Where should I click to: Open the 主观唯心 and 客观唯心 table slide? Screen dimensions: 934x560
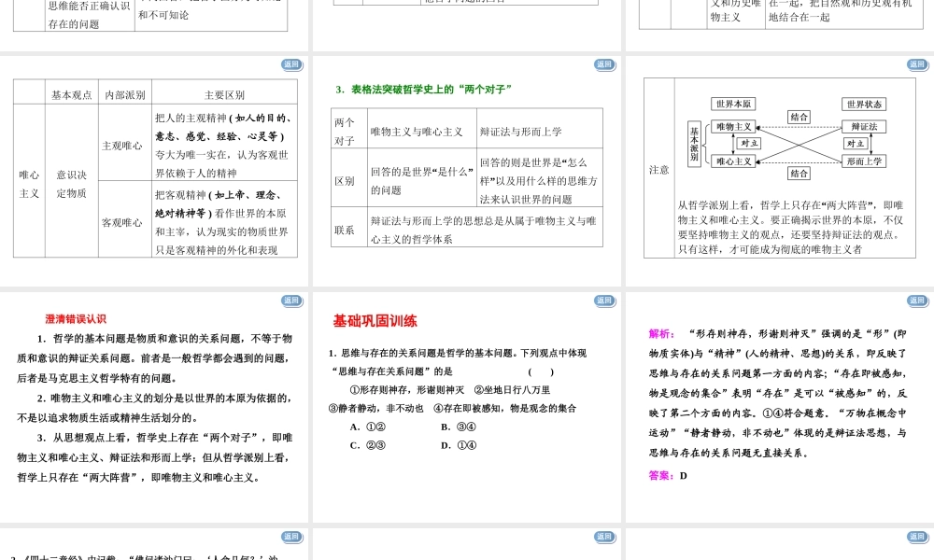155,168
